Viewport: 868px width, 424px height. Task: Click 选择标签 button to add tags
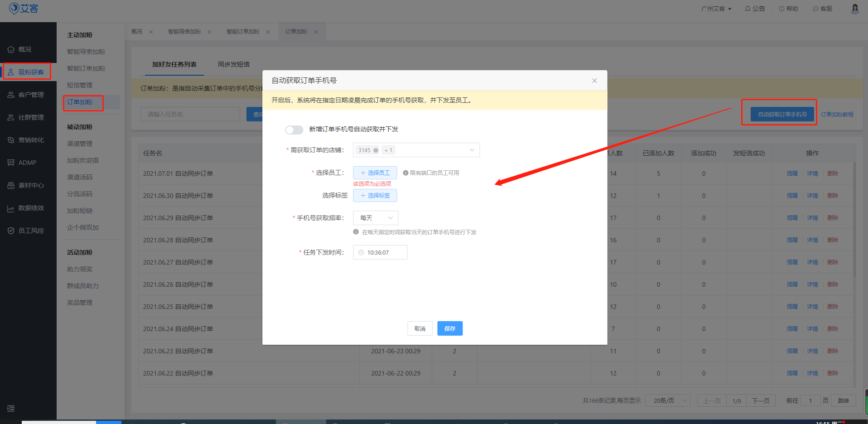tap(375, 196)
